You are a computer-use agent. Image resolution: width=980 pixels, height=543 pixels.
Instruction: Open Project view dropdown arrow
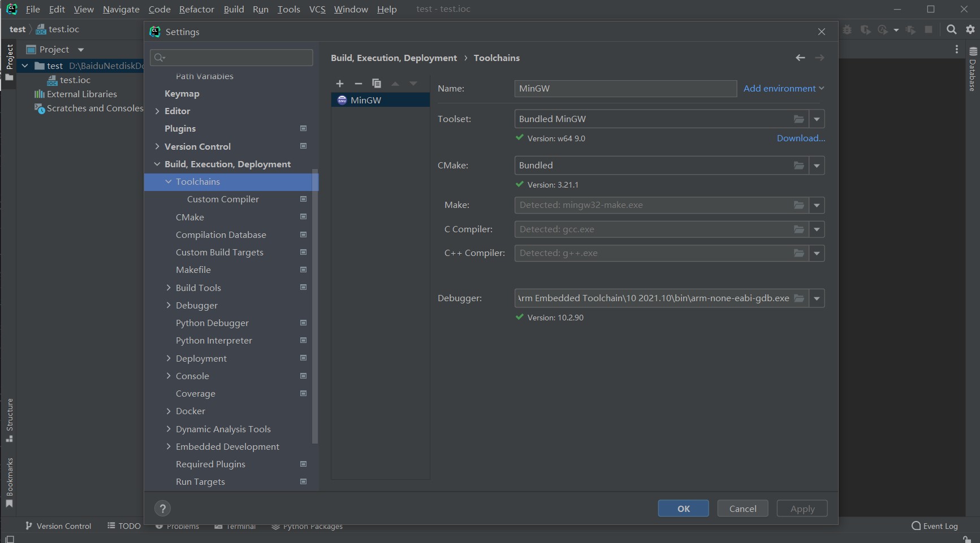click(81, 50)
